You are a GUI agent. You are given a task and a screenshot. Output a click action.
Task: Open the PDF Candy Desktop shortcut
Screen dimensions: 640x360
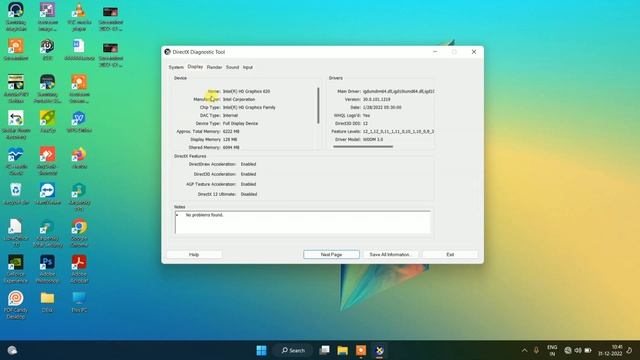click(16, 304)
